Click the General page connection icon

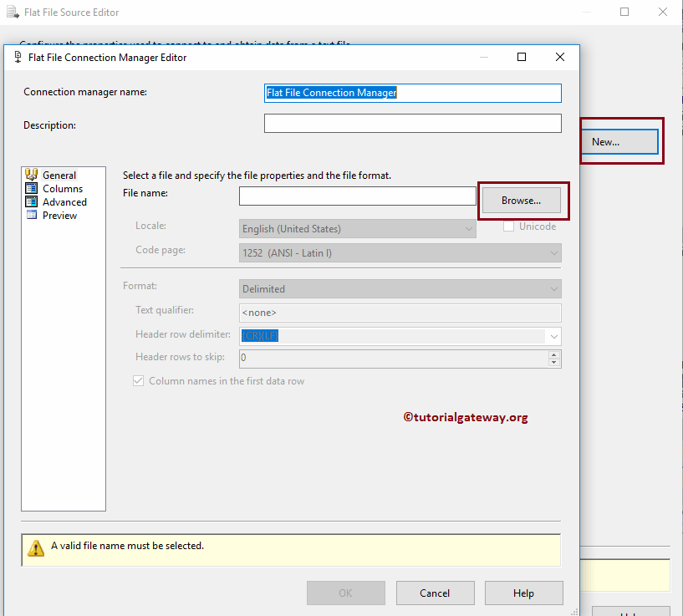pos(31,175)
